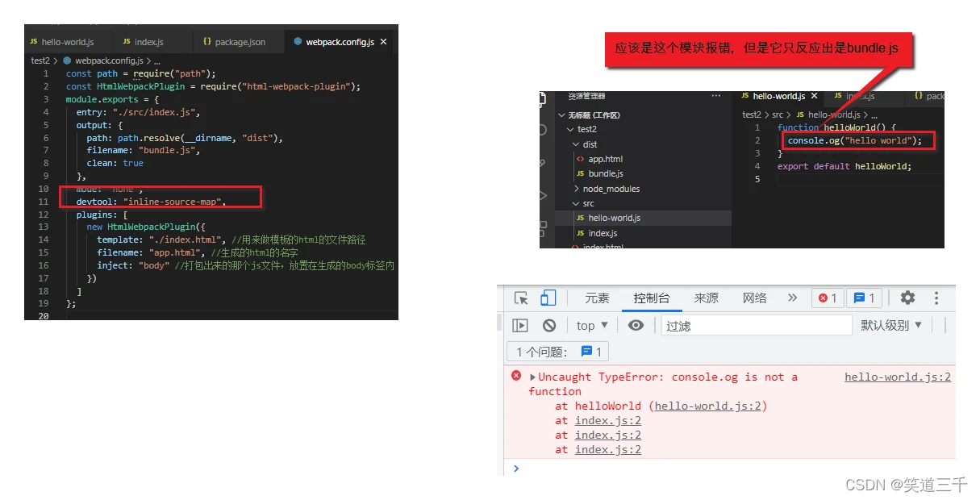
Task: Click the console.og("hello world") code line
Action: coord(854,140)
